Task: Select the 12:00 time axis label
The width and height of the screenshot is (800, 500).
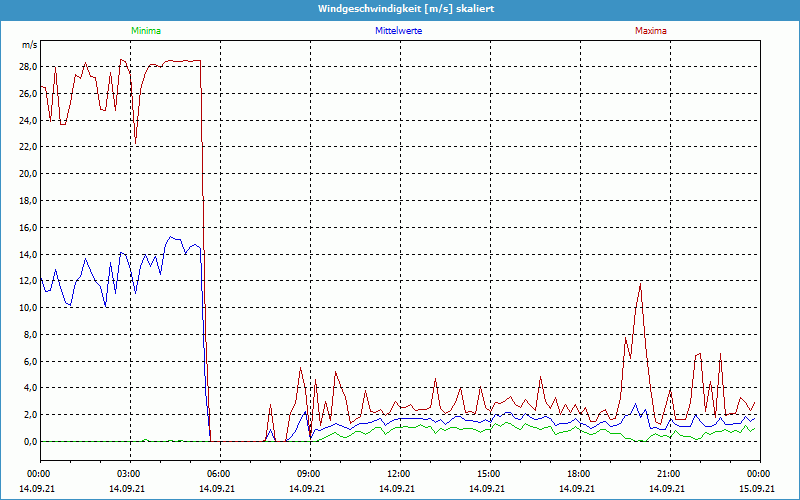Action: click(399, 473)
